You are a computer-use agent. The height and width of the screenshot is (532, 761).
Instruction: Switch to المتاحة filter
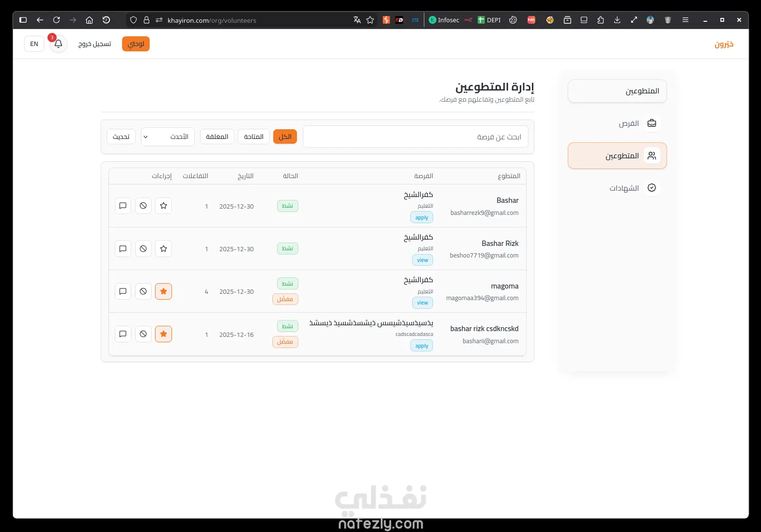pyautogui.click(x=254, y=137)
